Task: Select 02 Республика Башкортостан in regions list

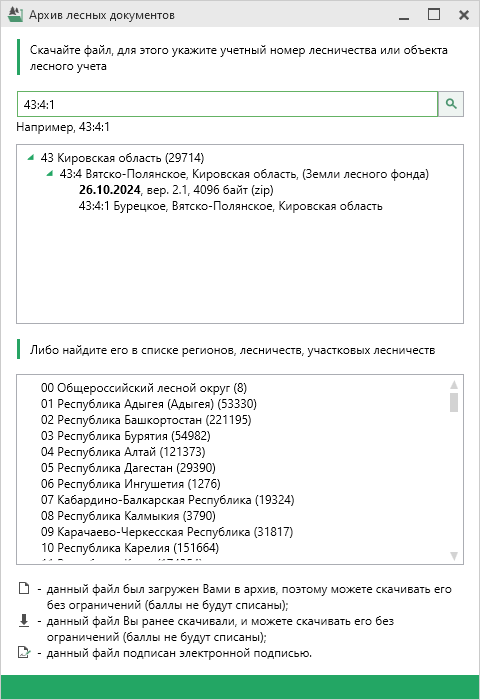Action: pos(146,420)
